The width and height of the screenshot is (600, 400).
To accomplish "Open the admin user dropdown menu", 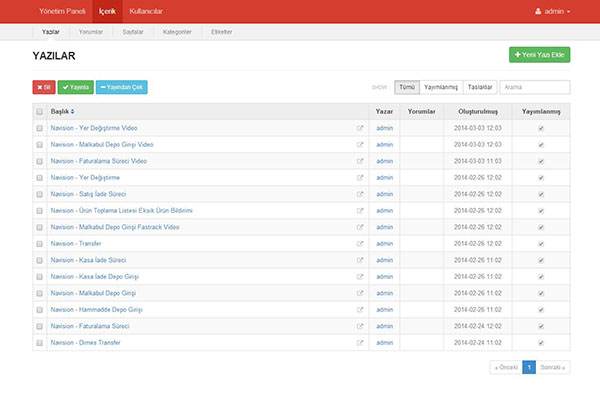I will coord(553,11).
